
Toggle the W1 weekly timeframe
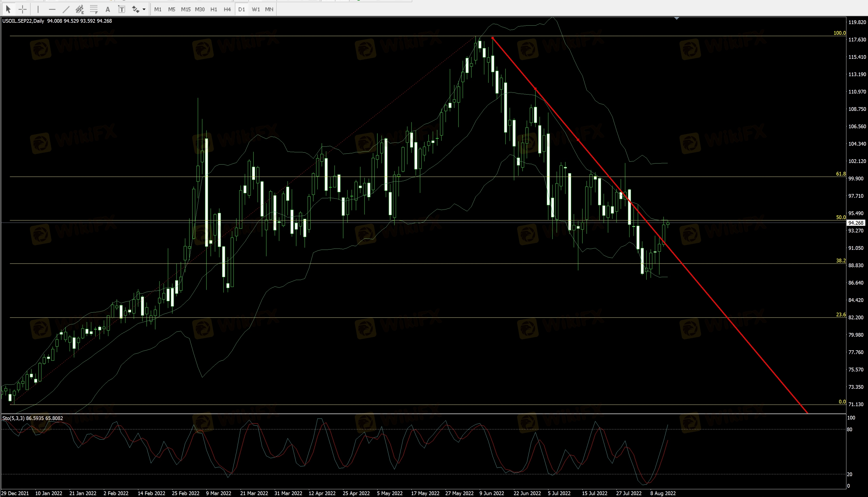[x=256, y=9]
